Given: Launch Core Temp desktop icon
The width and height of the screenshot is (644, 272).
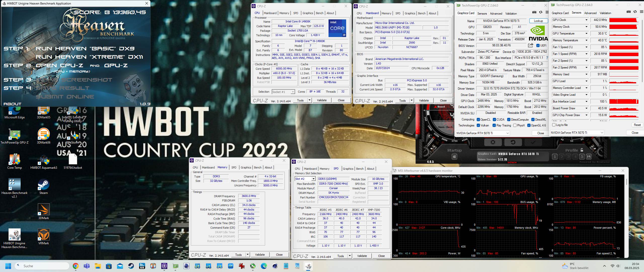Looking at the screenshot, I should [x=14, y=161].
